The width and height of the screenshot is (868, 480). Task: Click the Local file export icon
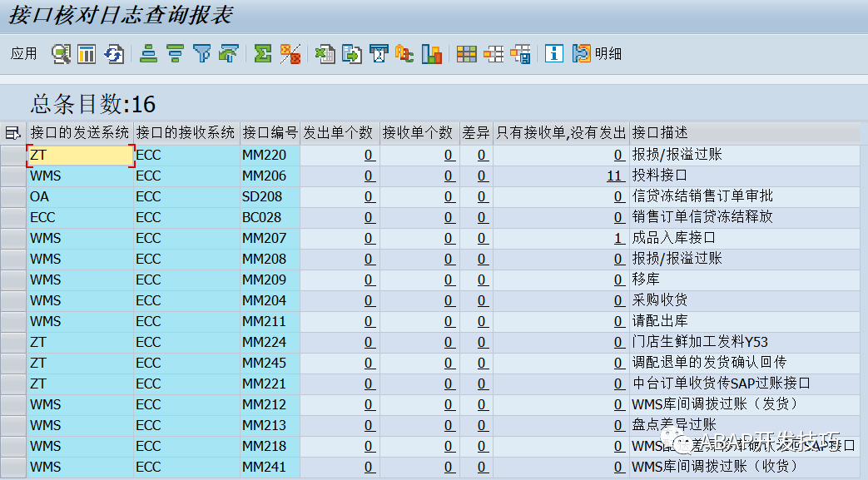click(351, 54)
